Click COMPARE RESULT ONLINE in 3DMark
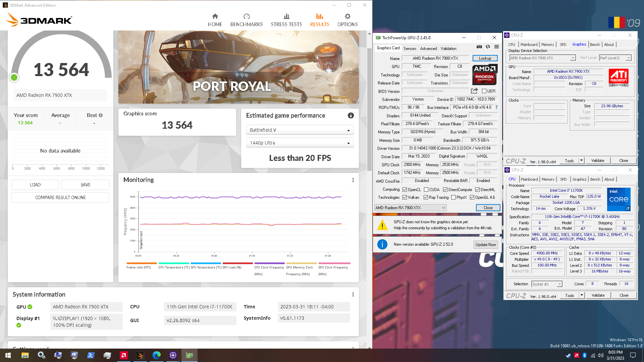This screenshot has width=644, height=362. 60,197
